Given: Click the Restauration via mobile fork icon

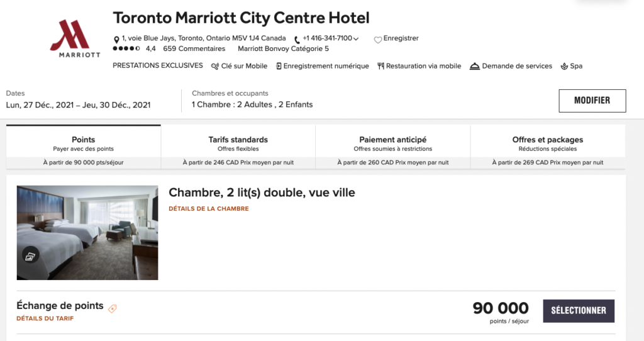Looking at the screenshot, I should [x=380, y=66].
